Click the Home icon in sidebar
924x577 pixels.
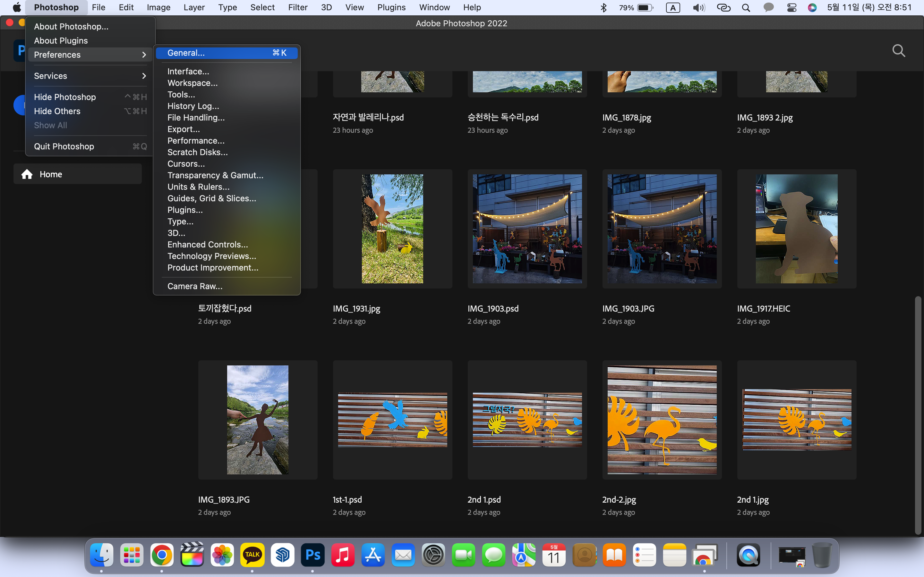[x=27, y=174]
